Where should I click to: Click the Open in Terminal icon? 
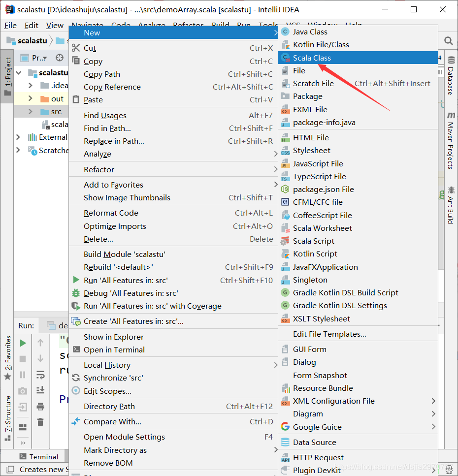76,349
